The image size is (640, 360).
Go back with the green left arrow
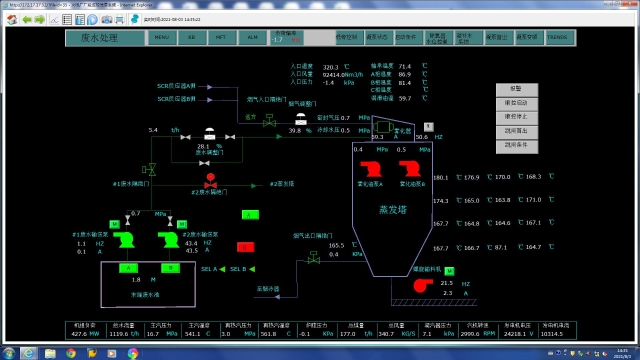click(27, 19)
